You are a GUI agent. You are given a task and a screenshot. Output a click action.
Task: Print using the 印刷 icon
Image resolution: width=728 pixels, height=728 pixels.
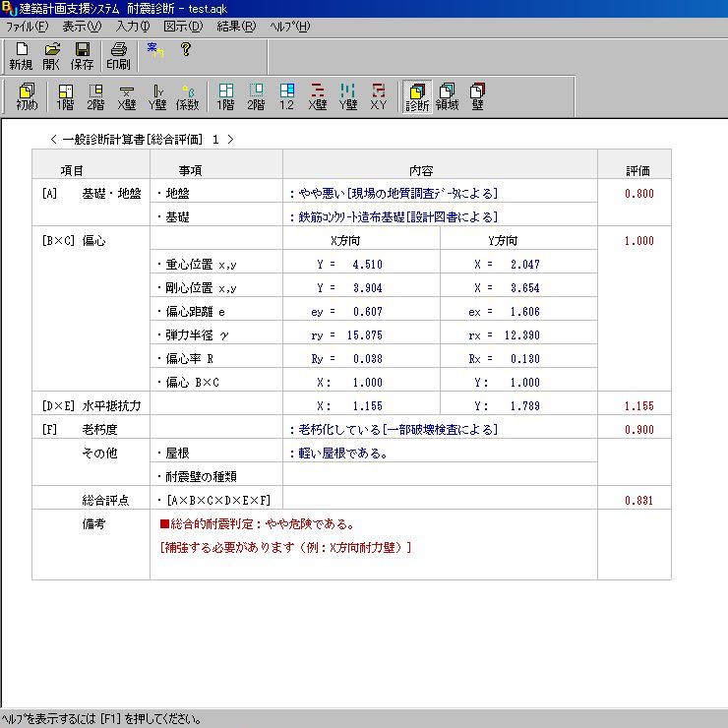pyautogui.click(x=118, y=56)
